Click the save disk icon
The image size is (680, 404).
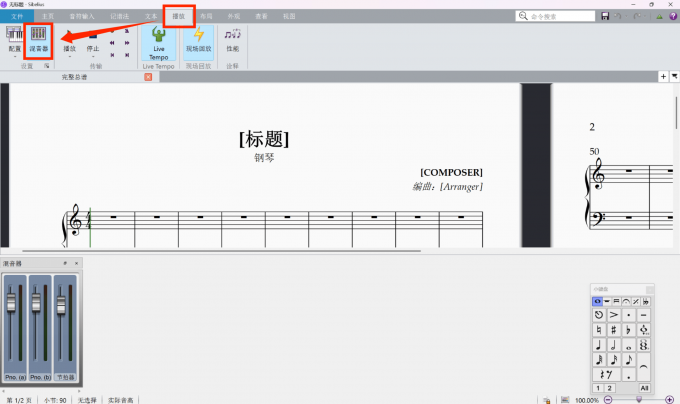605,16
